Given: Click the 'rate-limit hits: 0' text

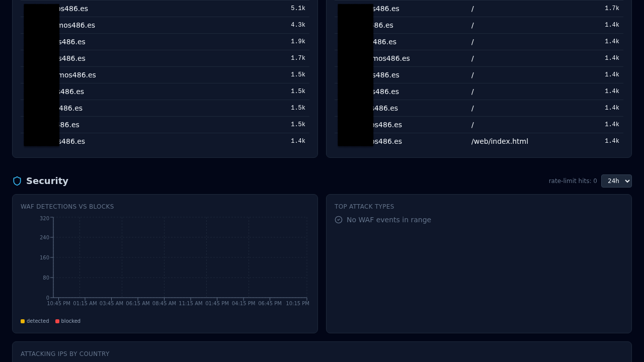Looking at the screenshot, I should [573, 181].
